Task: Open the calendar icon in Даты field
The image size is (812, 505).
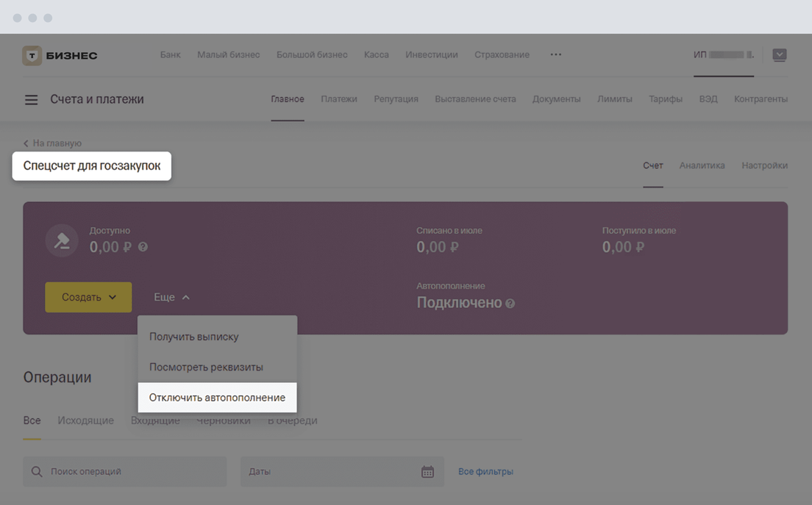Action: tap(427, 472)
